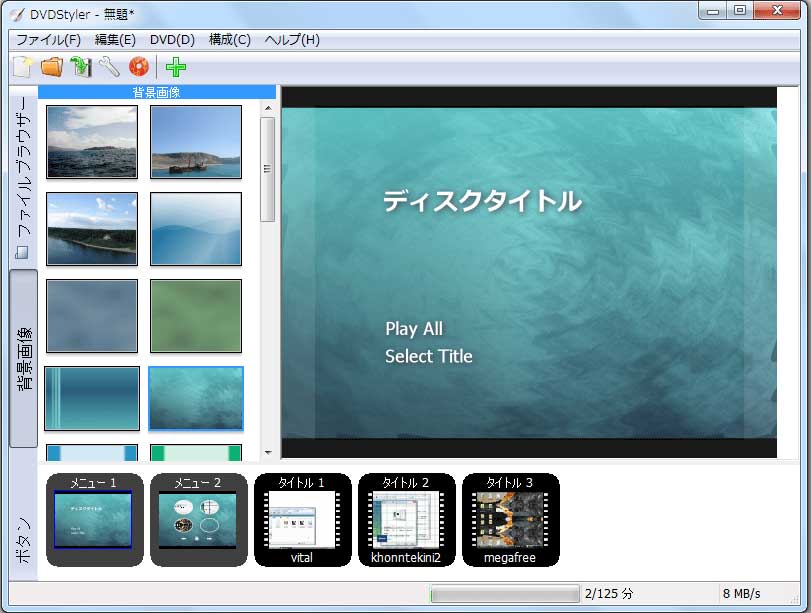
Task: Select the forested coastline background thumbnail
Action: (x=92, y=229)
